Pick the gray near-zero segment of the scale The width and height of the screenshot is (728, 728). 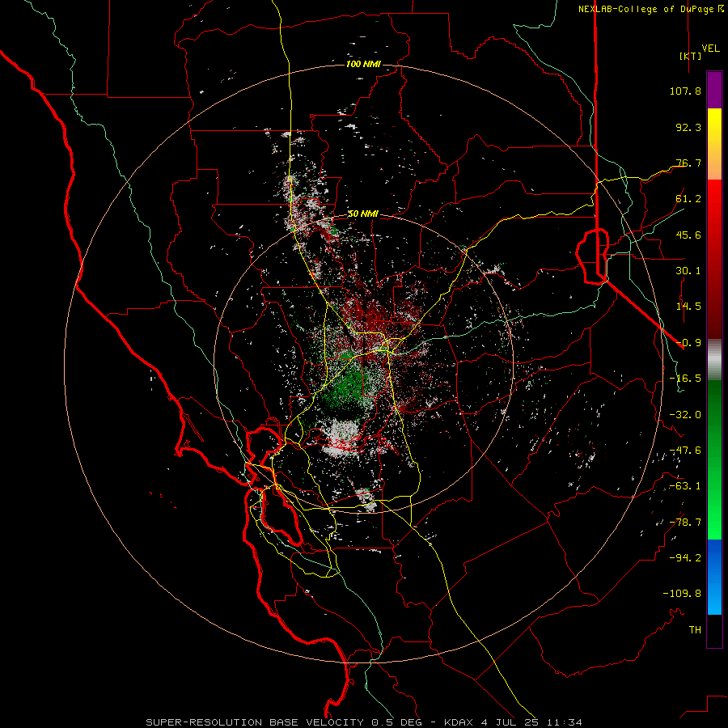714,360
